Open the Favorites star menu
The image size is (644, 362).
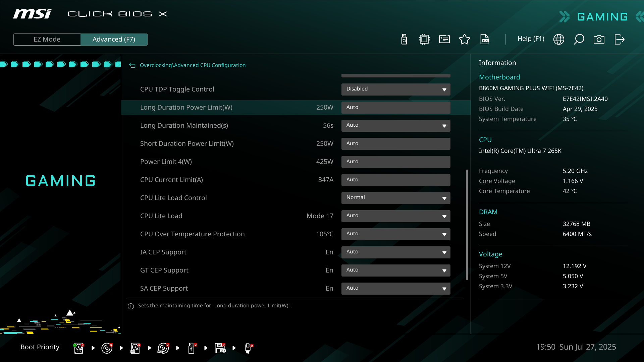464,39
